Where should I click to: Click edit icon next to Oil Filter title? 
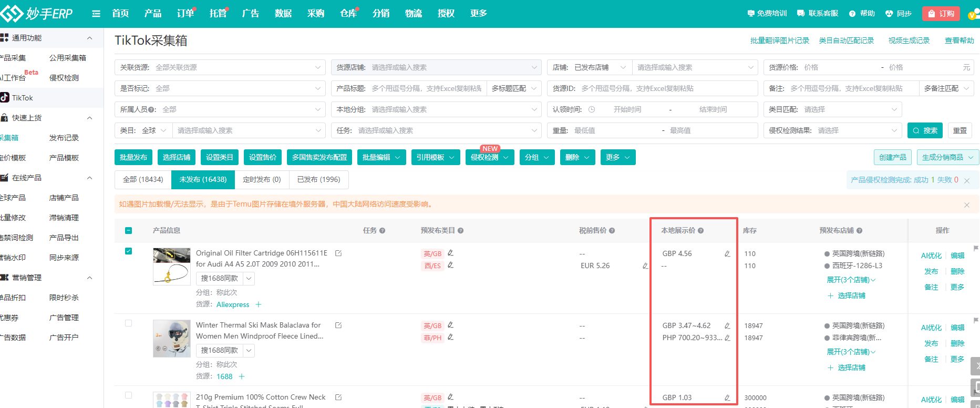(338, 253)
